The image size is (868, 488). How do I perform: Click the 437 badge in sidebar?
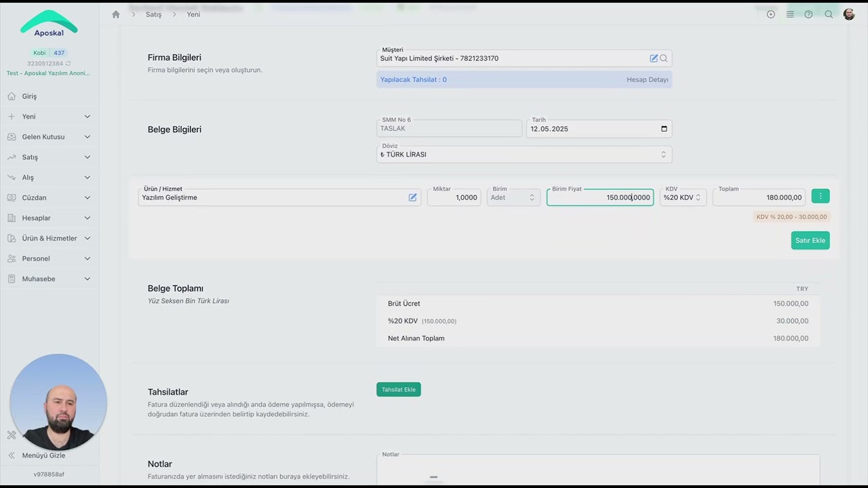(x=59, y=53)
